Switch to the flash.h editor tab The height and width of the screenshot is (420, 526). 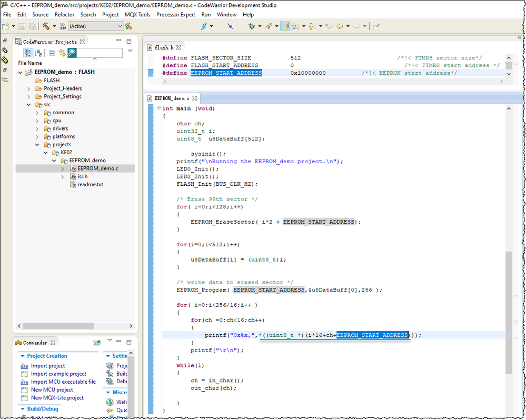click(164, 47)
